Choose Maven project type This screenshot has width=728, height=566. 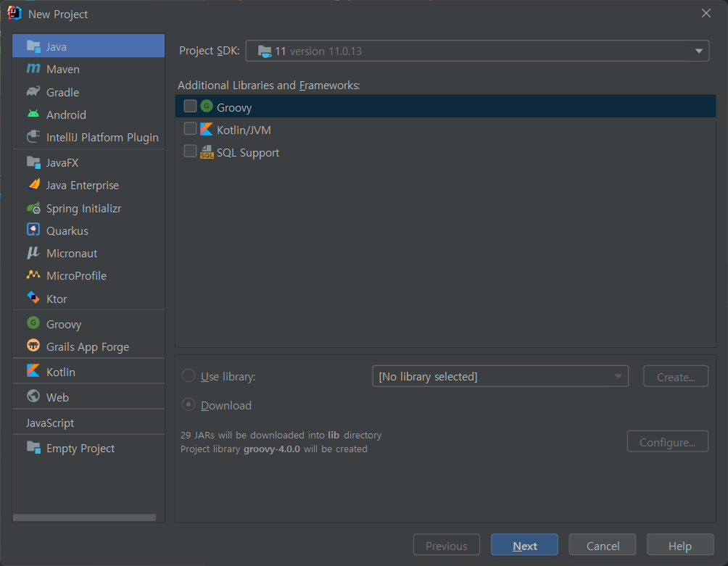coord(88,69)
